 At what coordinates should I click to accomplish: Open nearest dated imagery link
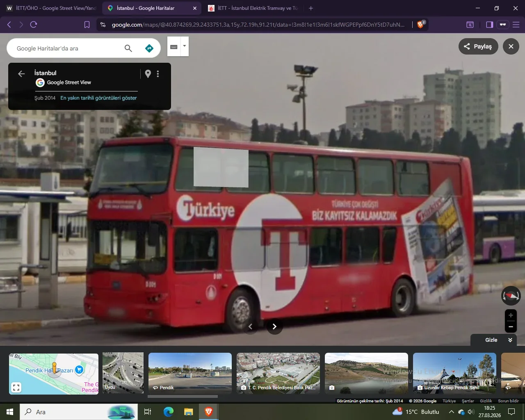(98, 98)
